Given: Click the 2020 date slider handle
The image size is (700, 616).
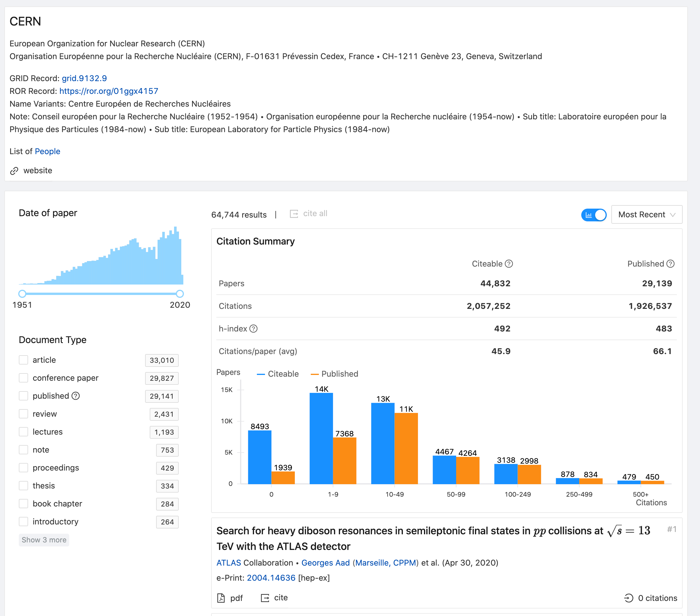Looking at the screenshot, I should click(180, 294).
